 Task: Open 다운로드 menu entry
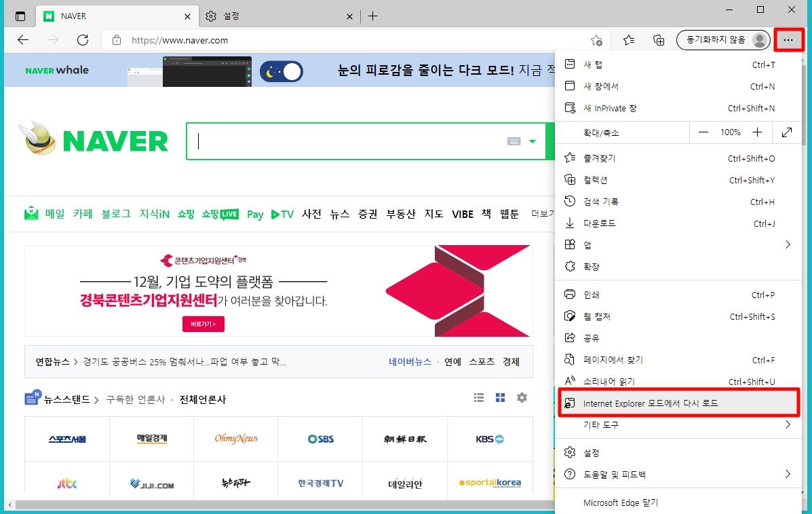(678, 224)
